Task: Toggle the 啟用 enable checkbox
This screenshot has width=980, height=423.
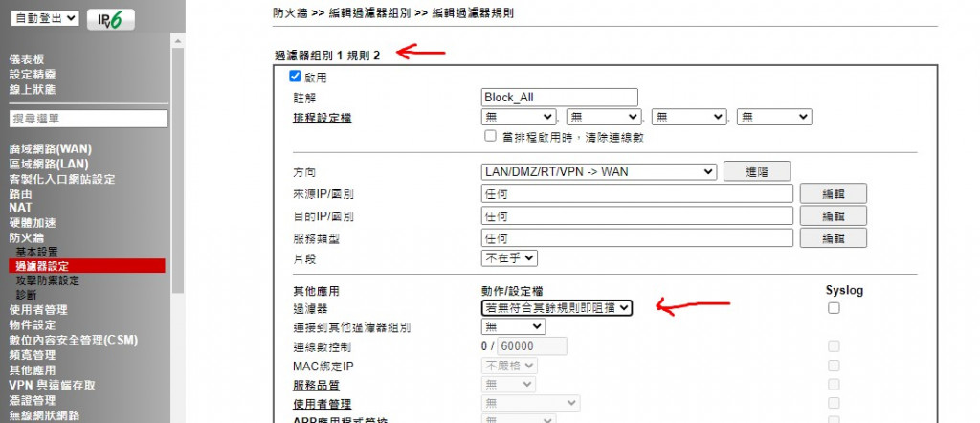Action: click(x=295, y=77)
